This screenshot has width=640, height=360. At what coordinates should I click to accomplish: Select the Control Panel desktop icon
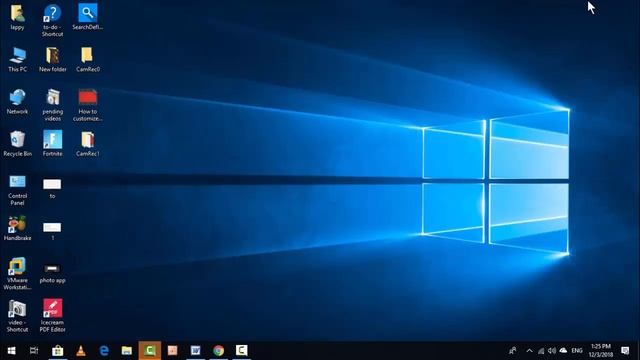[x=17, y=190]
